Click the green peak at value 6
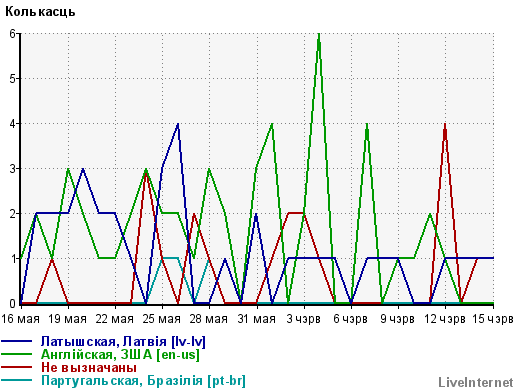This screenshot has width=520, height=392. click(x=319, y=34)
